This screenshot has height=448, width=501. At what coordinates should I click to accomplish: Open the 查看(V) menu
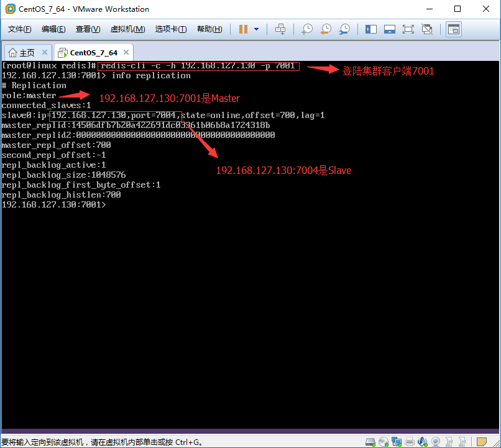[88, 29]
